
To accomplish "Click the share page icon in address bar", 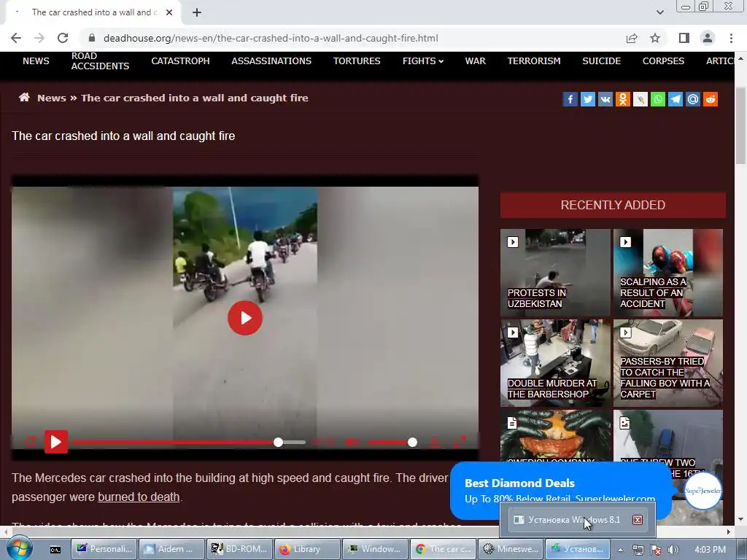I will [632, 38].
